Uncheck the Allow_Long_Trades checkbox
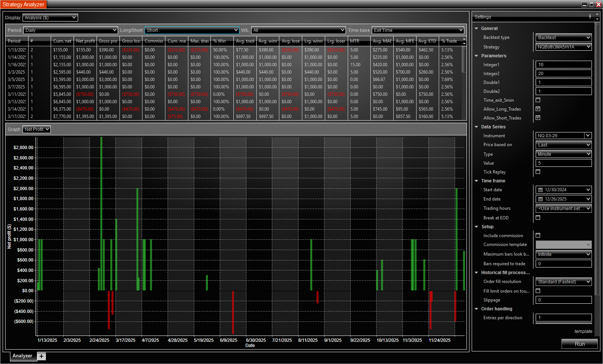 [538, 109]
